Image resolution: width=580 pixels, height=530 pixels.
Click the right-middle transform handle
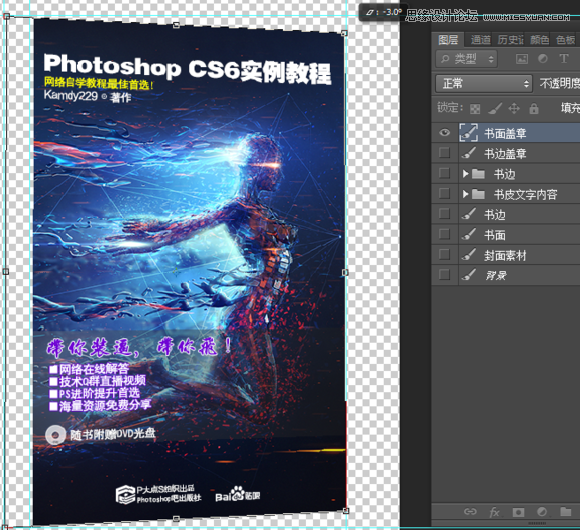click(345, 272)
